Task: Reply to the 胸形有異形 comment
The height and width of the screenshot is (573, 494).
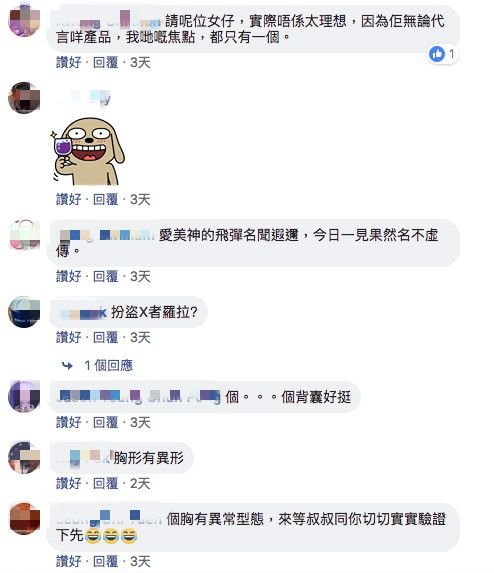Action: [x=106, y=483]
